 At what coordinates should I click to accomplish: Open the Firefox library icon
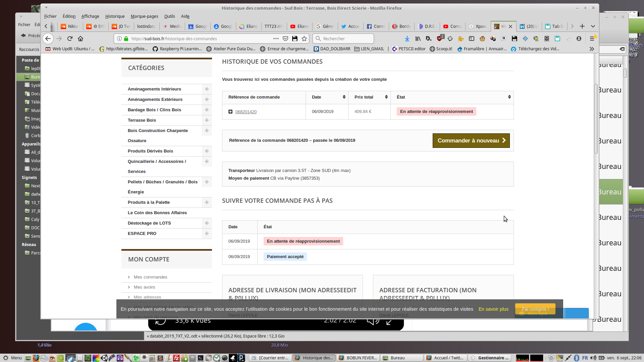418,39
